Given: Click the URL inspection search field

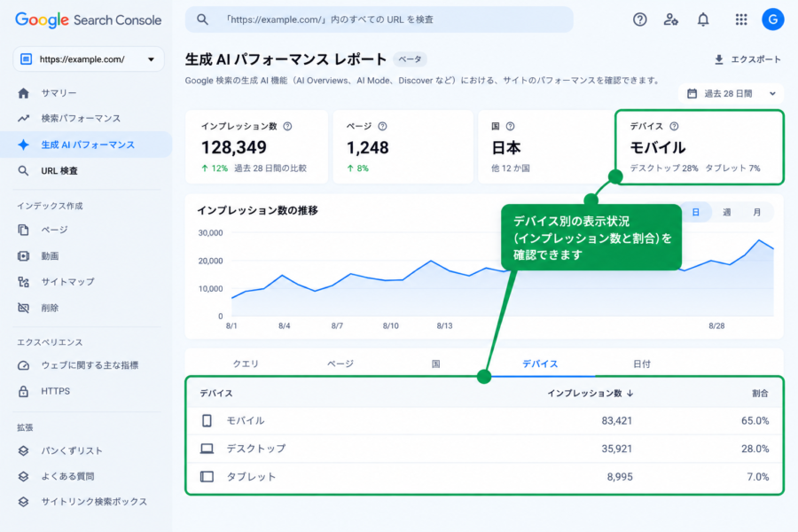Looking at the screenshot, I should click(x=379, y=20).
